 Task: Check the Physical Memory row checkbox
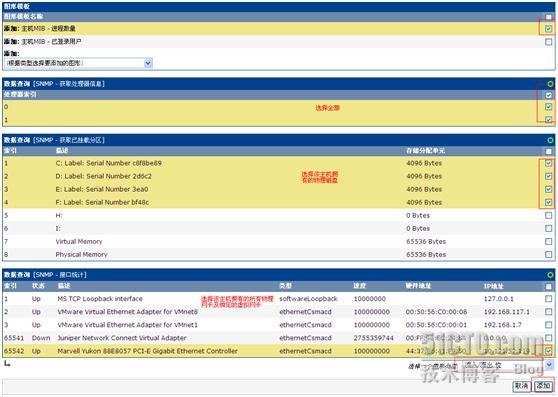pyautogui.click(x=548, y=255)
